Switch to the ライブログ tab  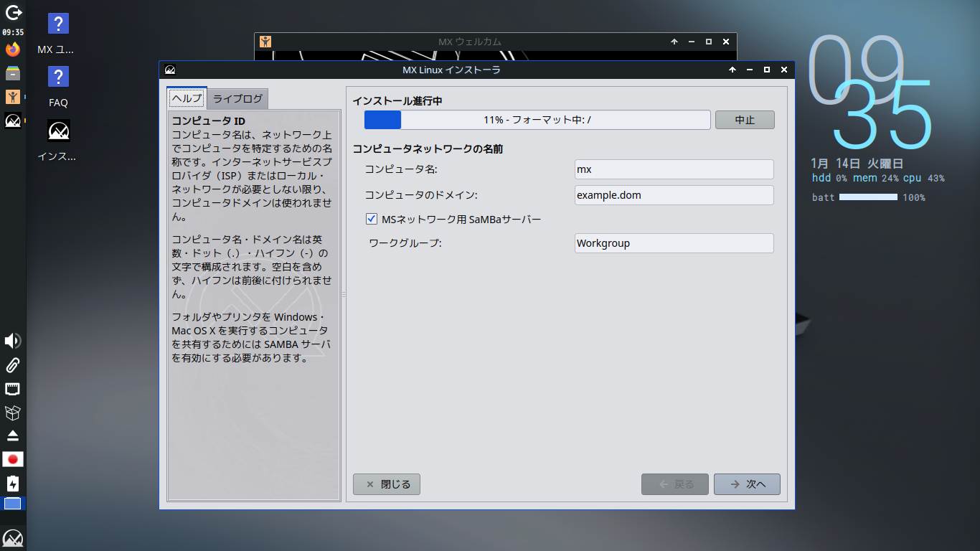(237, 99)
